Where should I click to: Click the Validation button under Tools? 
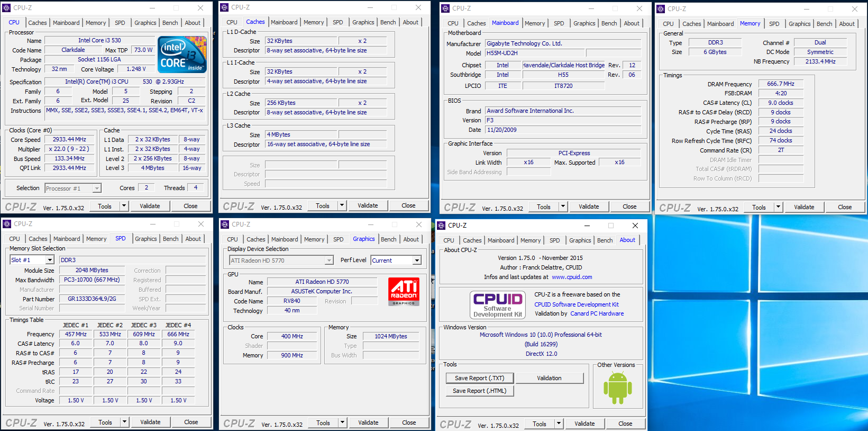point(550,378)
